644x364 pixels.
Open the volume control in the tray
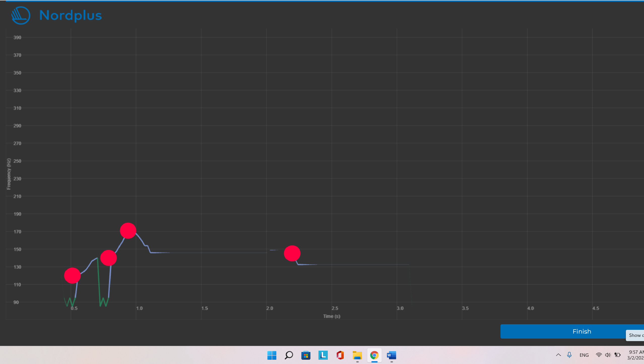(x=608, y=355)
